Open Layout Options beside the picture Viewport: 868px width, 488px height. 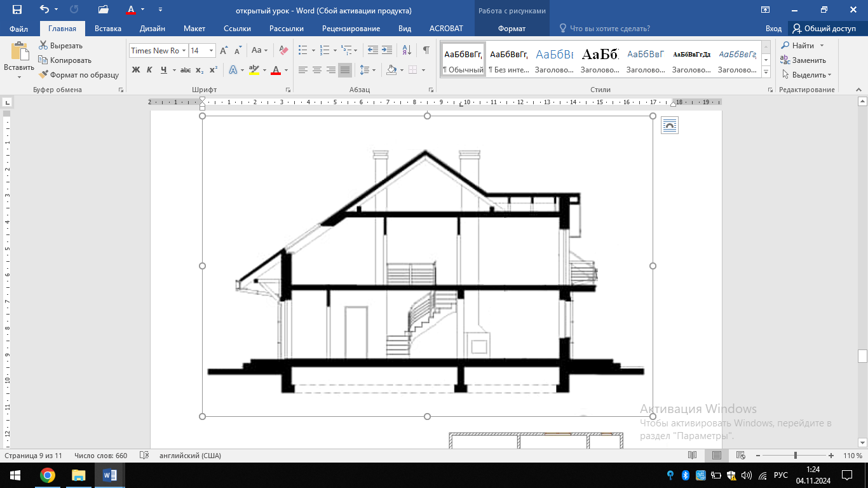(x=670, y=126)
